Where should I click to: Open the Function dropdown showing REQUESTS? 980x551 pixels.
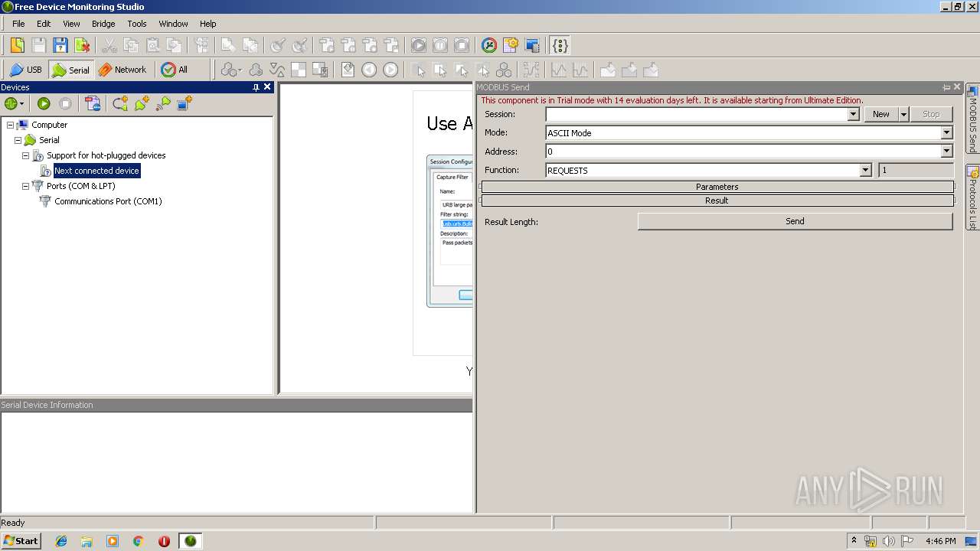pyautogui.click(x=865, y=170)
